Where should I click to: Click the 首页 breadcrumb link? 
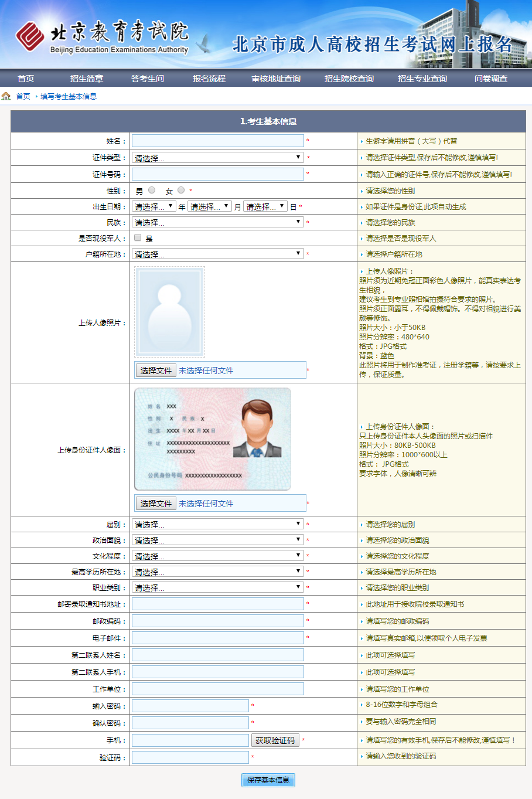click(23, 96)
